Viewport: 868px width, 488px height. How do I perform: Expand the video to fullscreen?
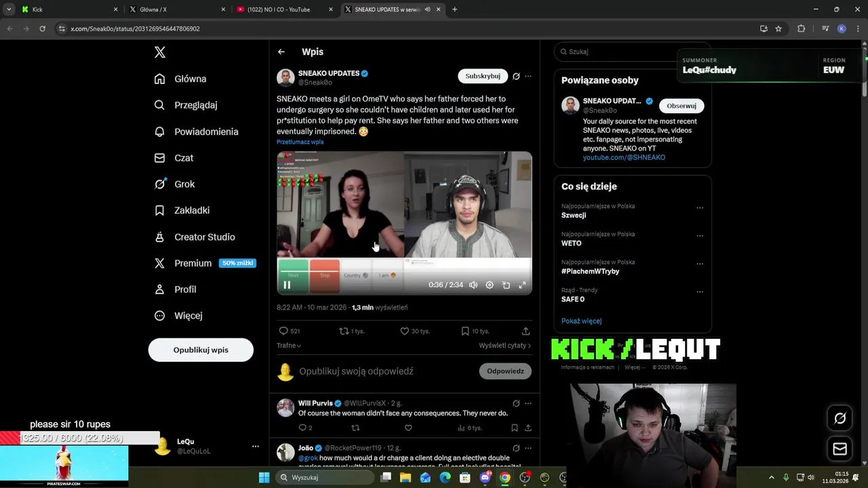(522, 285)
